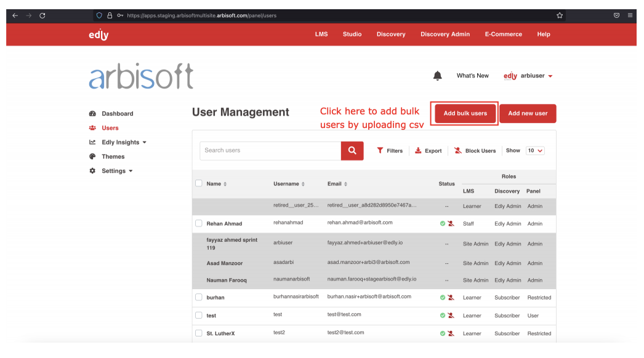Check the box in the test@test.com row
The image size is (644, 358).
pos(199,316)
